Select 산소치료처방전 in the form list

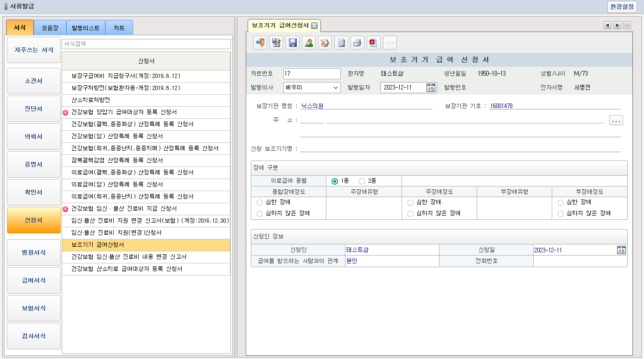(90, 100)
